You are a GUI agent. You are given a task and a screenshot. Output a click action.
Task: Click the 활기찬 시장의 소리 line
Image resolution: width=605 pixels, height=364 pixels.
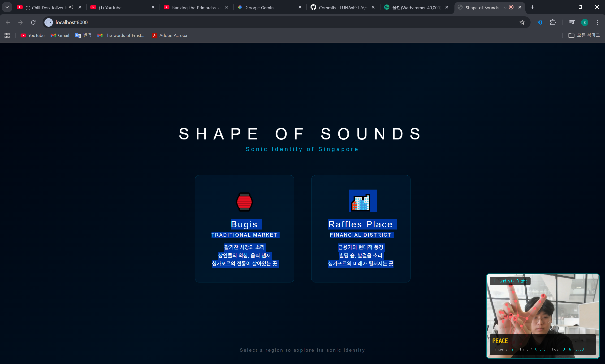click(244, 247)
